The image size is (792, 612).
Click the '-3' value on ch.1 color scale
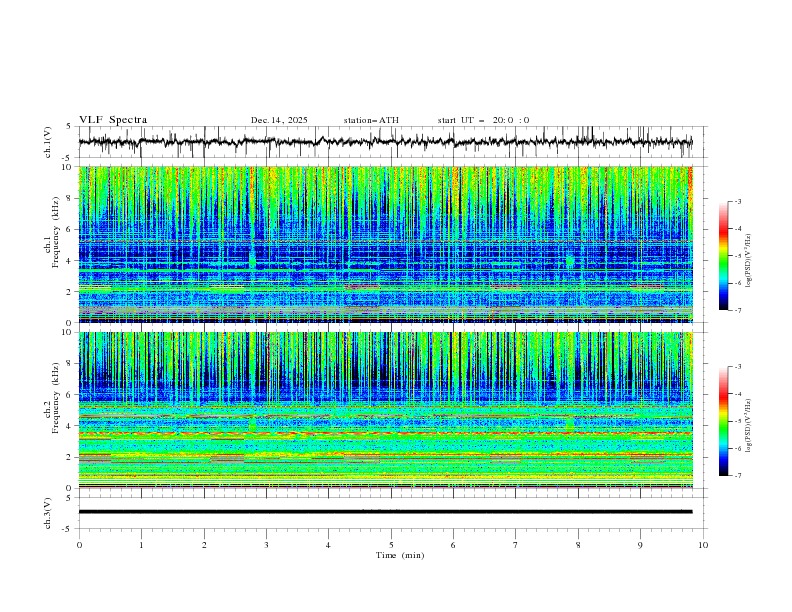738,202
